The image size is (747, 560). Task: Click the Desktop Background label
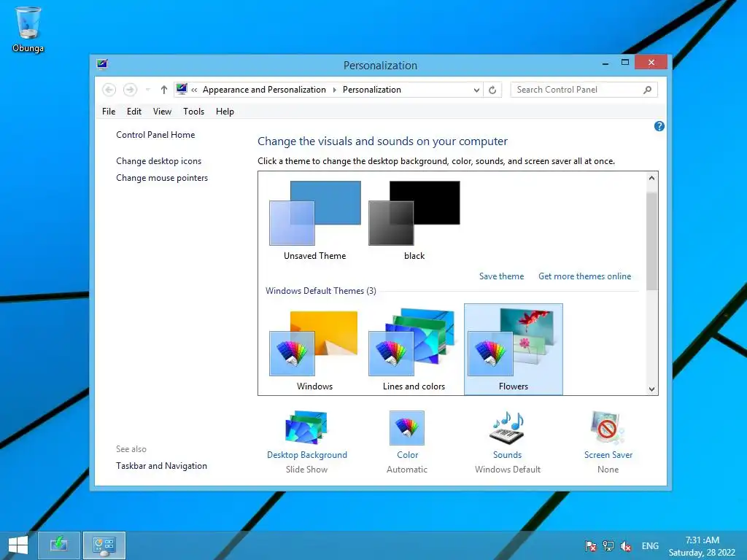point(307,455)
